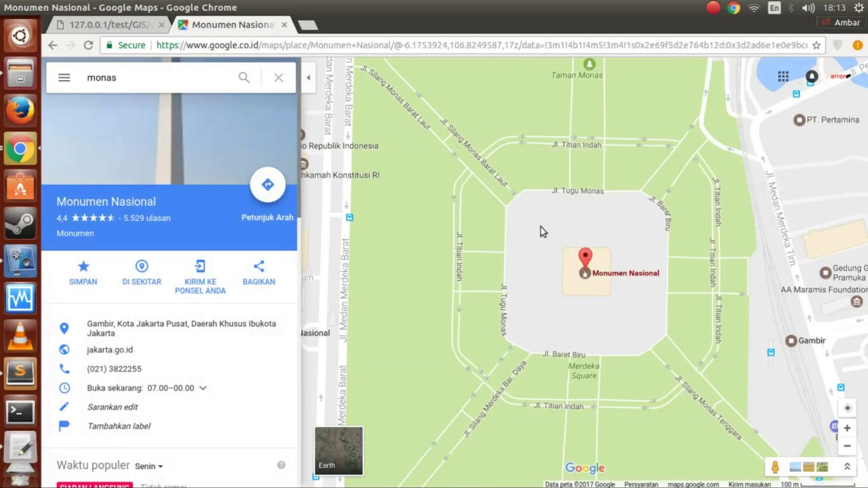Open Terminal from the launcher
This screenshot has width=868, height=488.
(x=20, y=411)
